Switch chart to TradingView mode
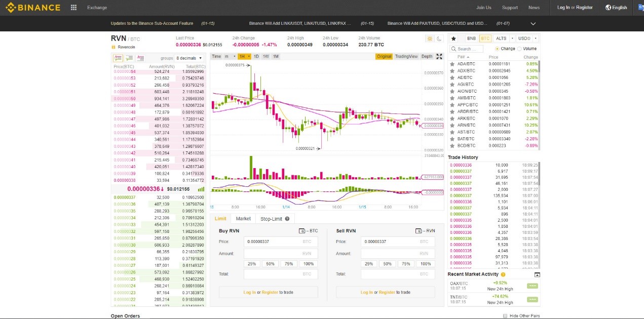644x319 pixels. (x=406, y=56)
